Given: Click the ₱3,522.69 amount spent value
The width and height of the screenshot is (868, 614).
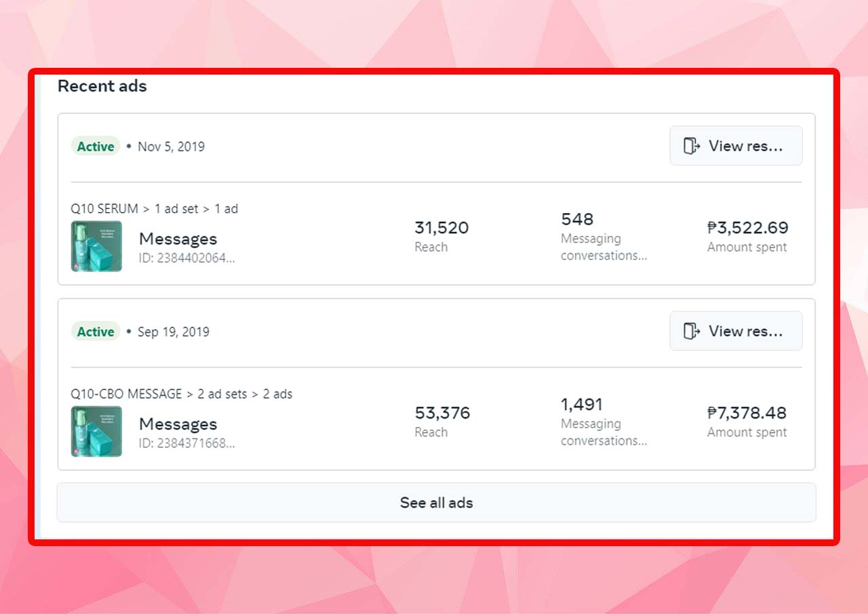Looking at the screenshot, I should click(747, 228).
